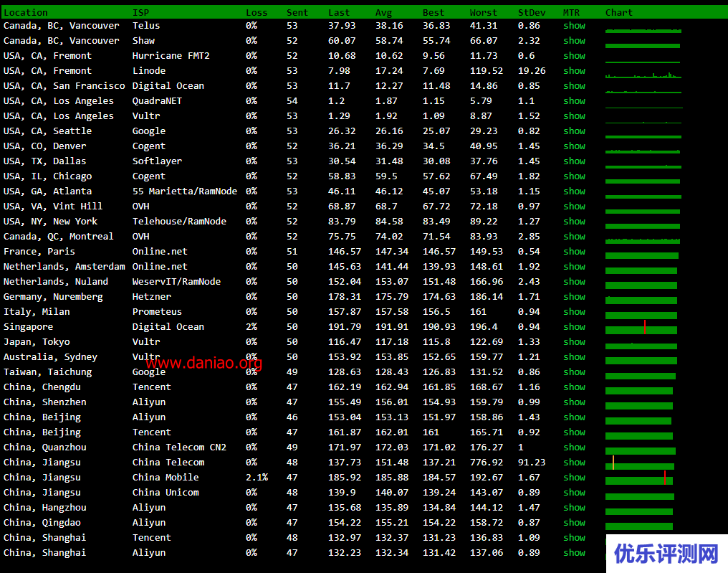
Task: Click the "Germany, Nuremberg" location cell
Action: pos(54,296)
